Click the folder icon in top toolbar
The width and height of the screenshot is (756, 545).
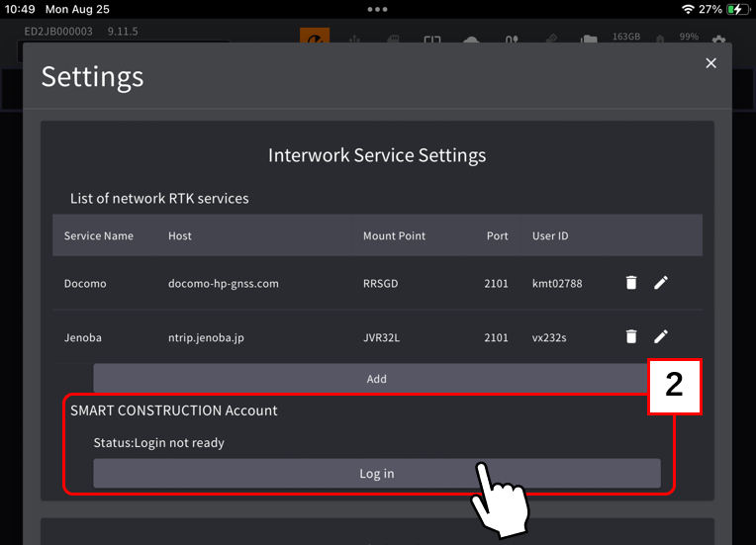pyautogui.click(x=589, y=39)
